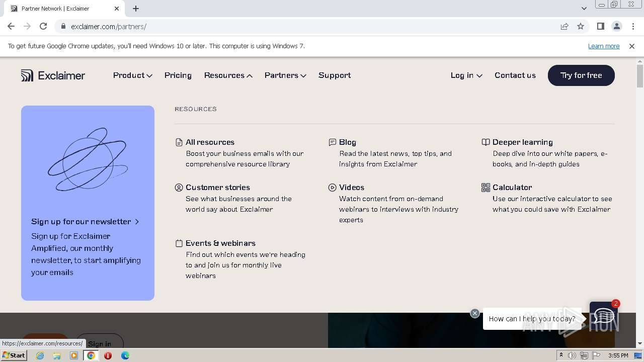Open the Pricing page
644x362 pixels.
pos(178,75)
